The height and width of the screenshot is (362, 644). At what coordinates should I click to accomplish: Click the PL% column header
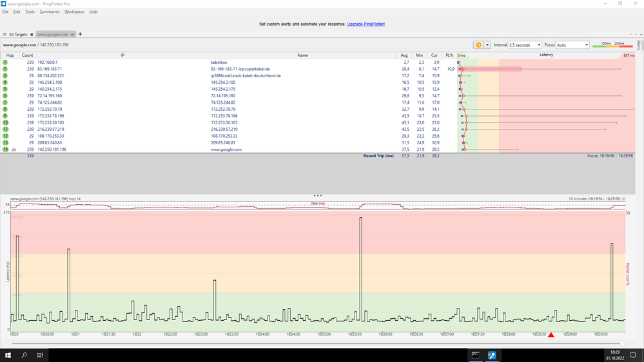tap(449, 55)
